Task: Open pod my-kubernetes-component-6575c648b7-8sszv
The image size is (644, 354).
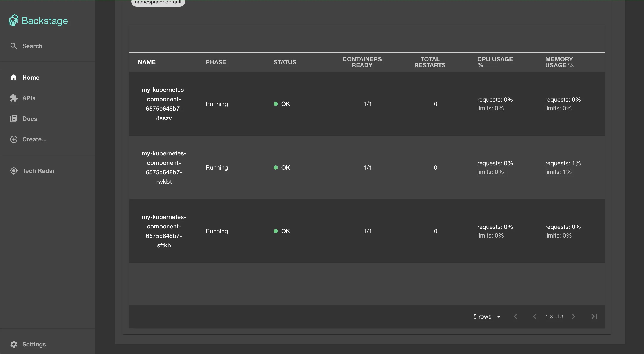Action: 164,104
